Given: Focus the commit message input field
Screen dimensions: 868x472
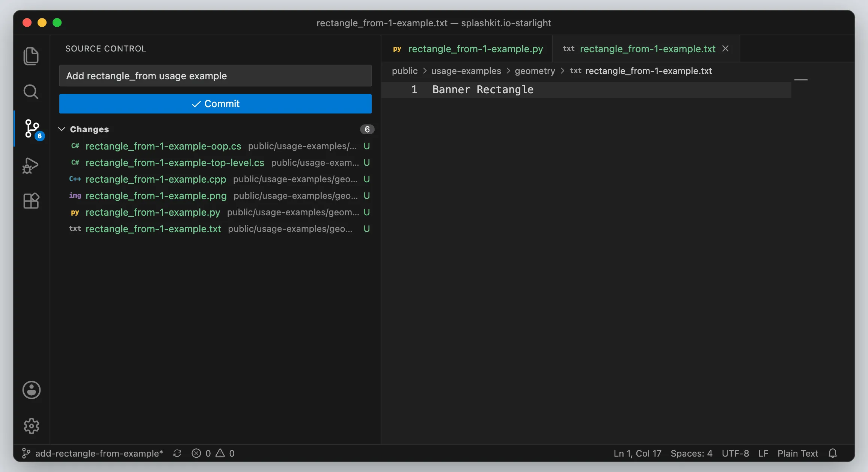Looking at the screenshot, I should [215, 76].
